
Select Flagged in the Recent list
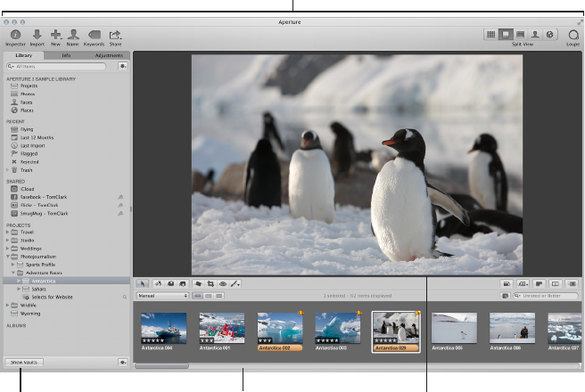(27, 153)
